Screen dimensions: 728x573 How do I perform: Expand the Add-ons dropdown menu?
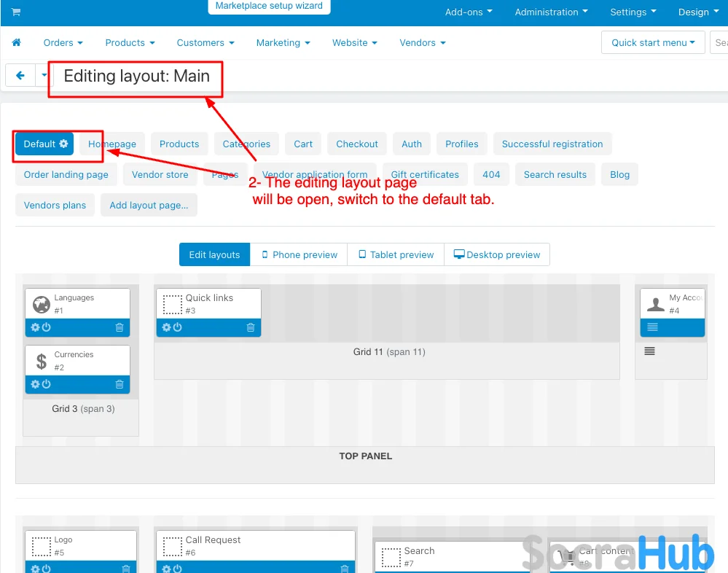[x=469, y=12]
